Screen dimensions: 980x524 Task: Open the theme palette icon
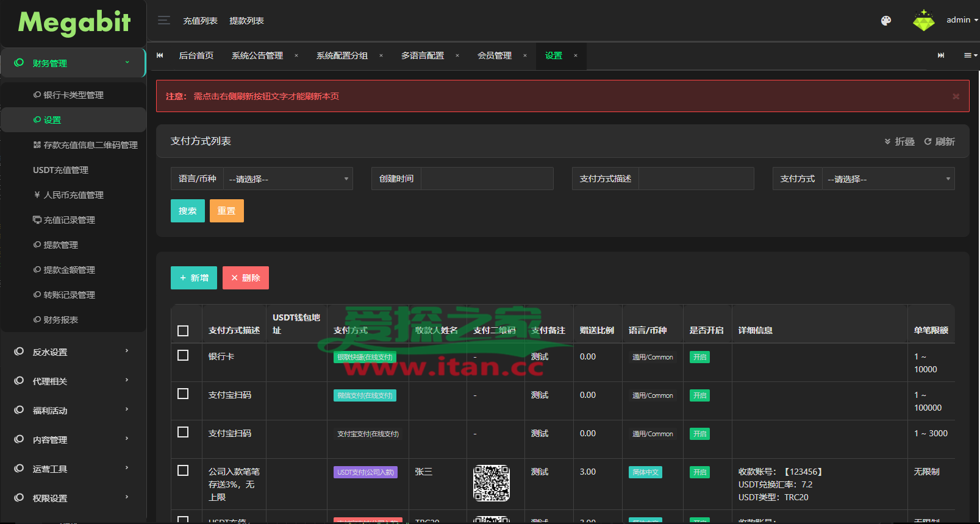coord(886,21)
